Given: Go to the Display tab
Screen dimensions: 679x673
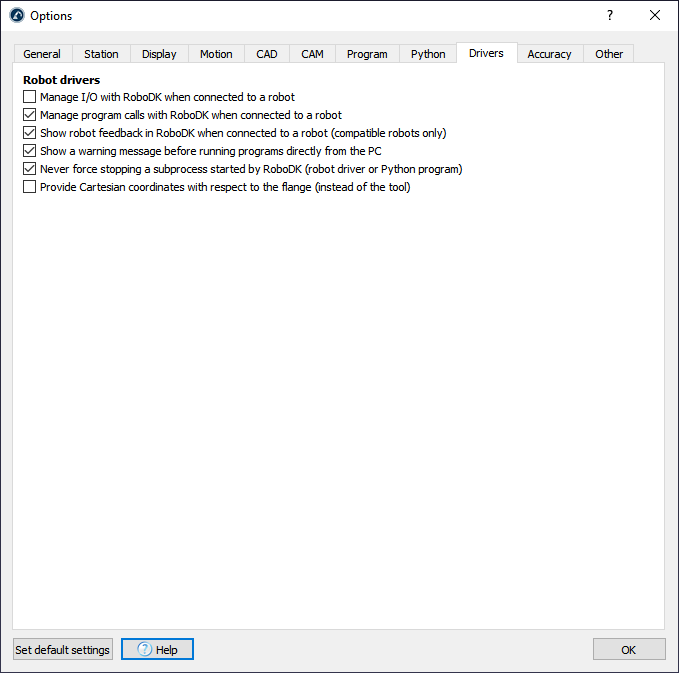Looking at the screenshot, I should 159,54.
